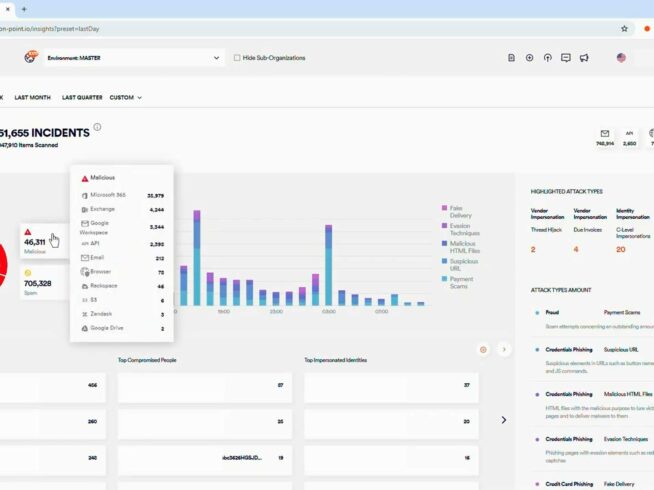The image size is (654, 490).
Task: Open Credentials Phishing Evasion Techniques type
Action: pyautogui.click(x=592, y=450)
